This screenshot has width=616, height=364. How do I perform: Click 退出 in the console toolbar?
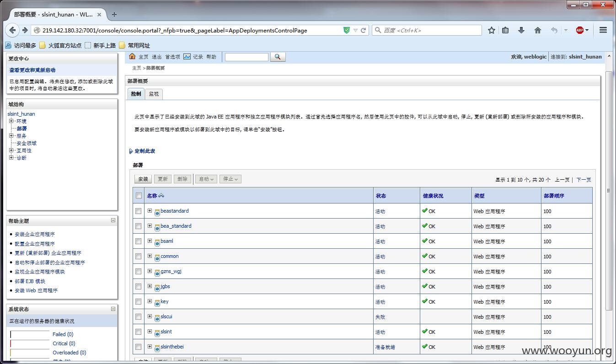(x=157, y=57)
